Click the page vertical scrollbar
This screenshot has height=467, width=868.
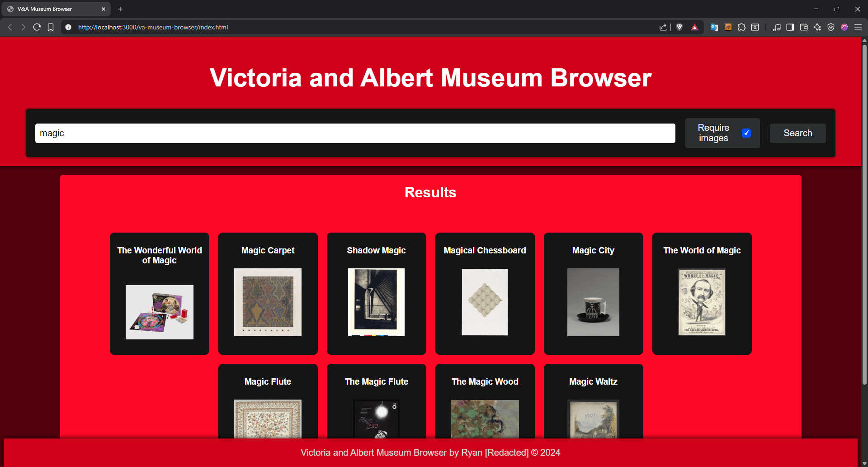click(864, 215)
